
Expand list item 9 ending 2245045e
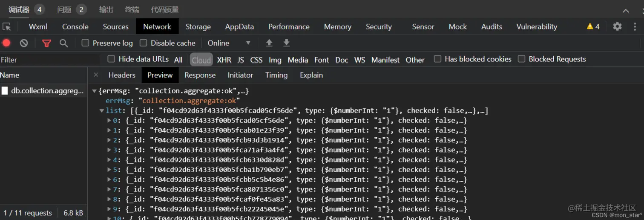click(109, 209)
